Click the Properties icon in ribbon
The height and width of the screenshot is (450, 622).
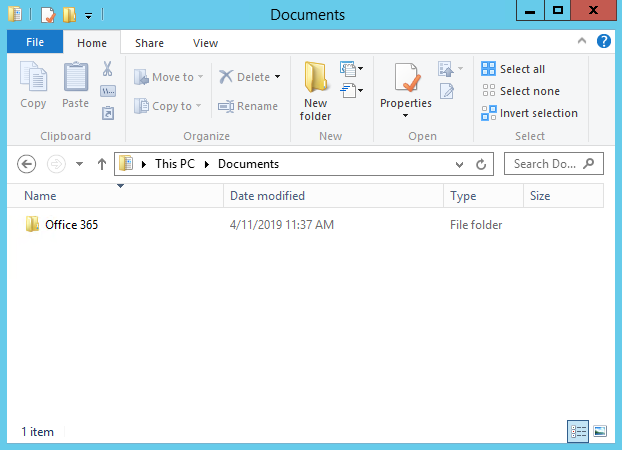[405, 78]
